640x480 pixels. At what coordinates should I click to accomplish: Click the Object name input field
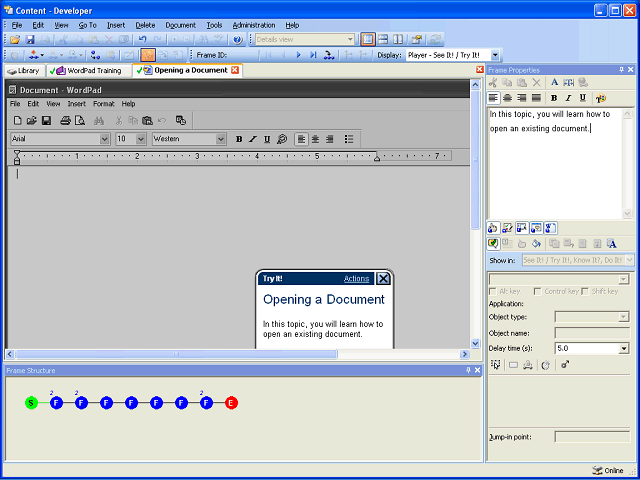tap(592, 333)
